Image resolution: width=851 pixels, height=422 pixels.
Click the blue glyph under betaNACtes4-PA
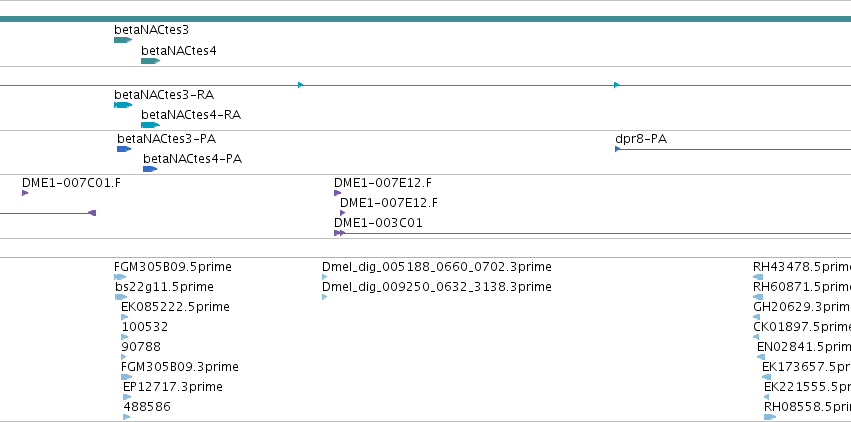[x=150, y=169]
